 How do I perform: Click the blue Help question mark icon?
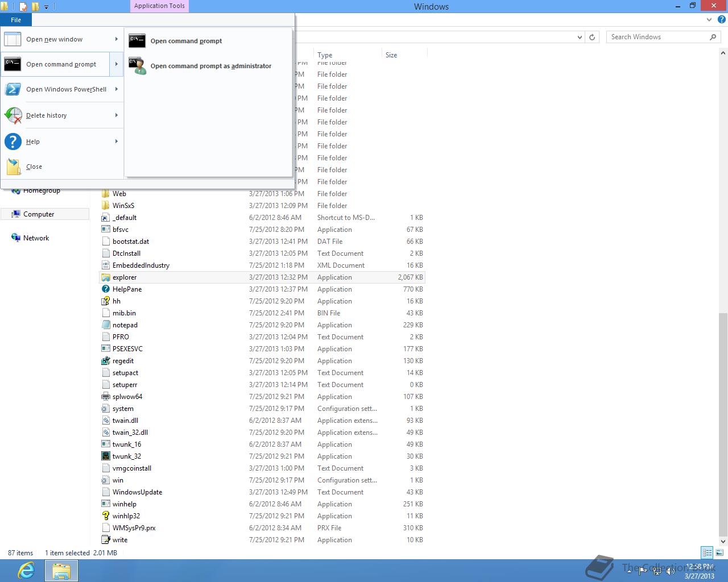coord(13,142)
